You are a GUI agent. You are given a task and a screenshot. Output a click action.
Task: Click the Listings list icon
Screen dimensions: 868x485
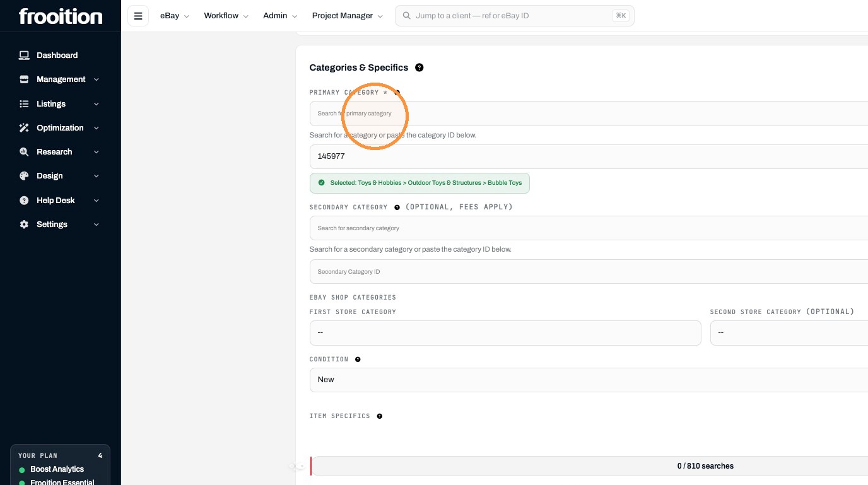click(24, 103)
